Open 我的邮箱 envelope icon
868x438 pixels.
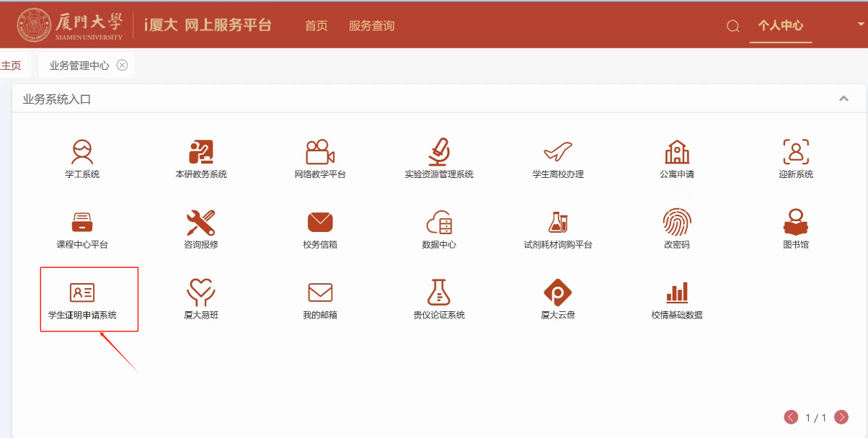point(320,292)
